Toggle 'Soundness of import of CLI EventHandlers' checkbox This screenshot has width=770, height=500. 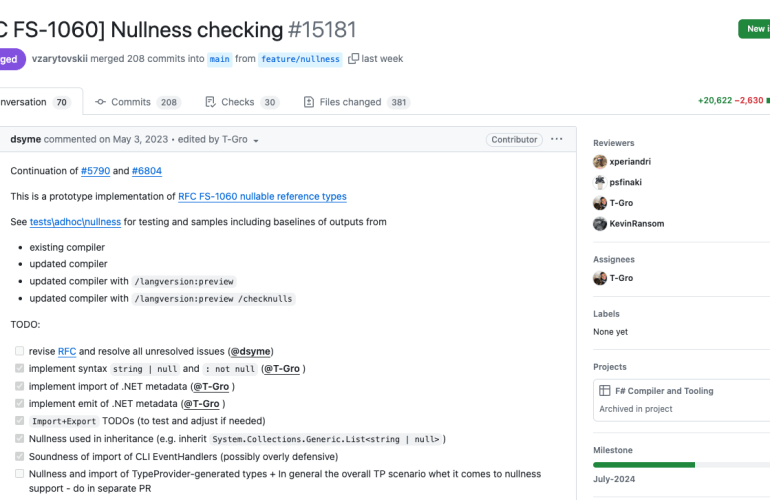click(19, 456)
